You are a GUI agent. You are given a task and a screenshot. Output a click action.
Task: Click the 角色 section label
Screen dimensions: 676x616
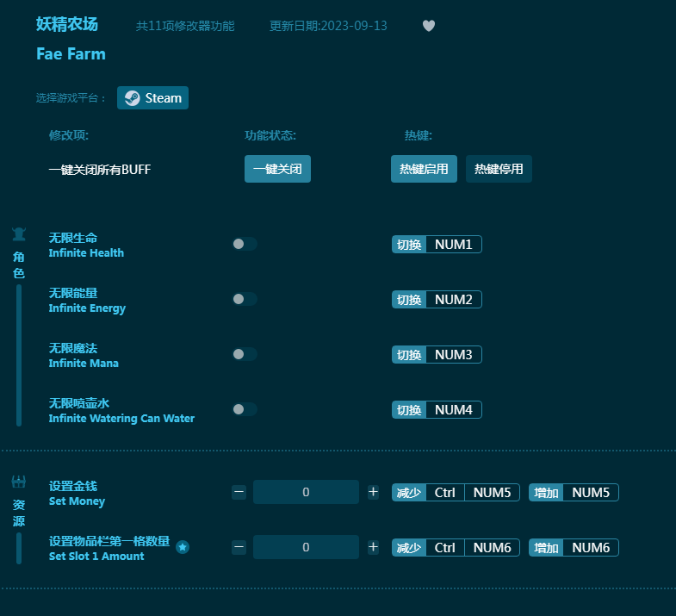click(19, 264)
